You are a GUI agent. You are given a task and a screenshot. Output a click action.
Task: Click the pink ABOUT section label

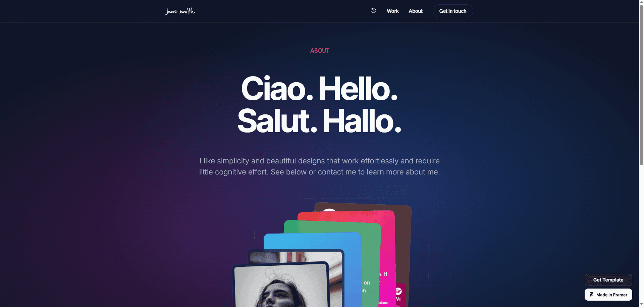[x=320, y=51]
